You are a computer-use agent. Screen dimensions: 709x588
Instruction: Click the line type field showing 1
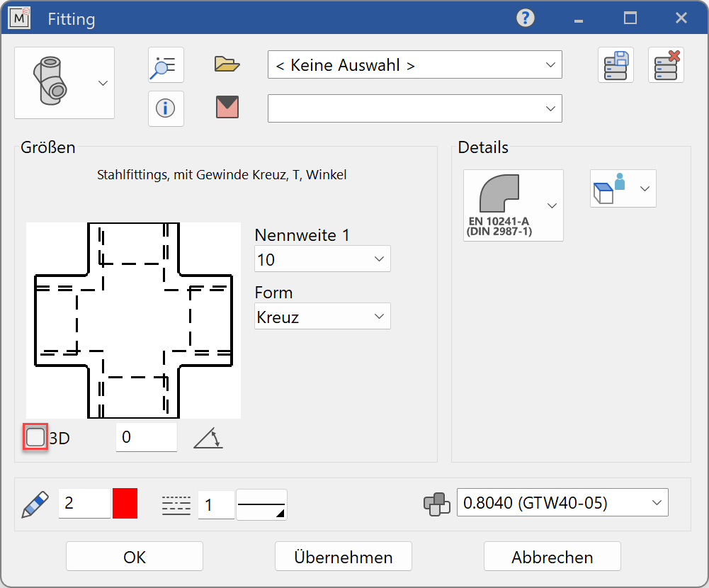(216, 505)
